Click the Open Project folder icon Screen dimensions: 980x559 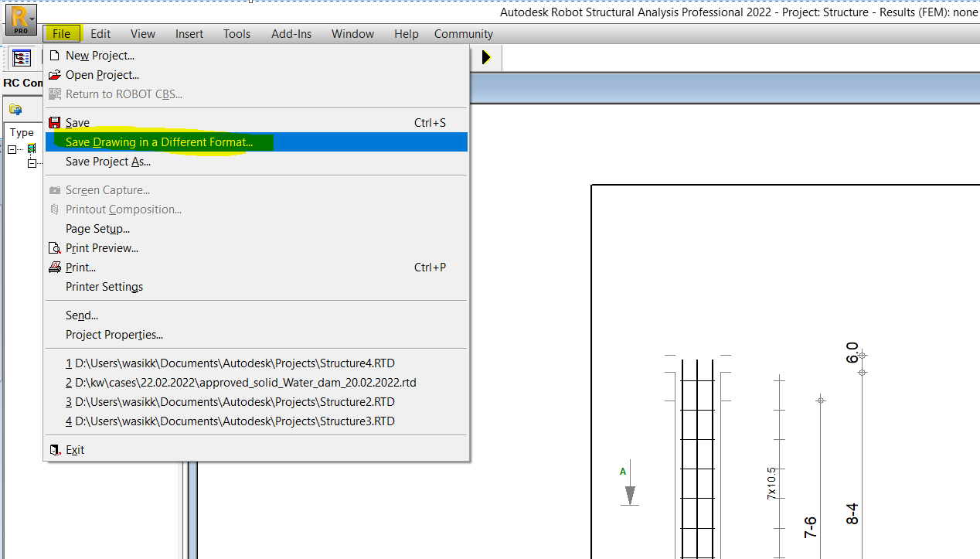[x=55, y=74]
